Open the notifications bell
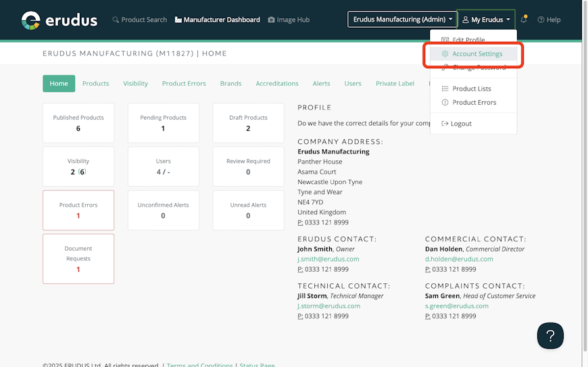The image size is (588, 367). (x=524, y=19)
